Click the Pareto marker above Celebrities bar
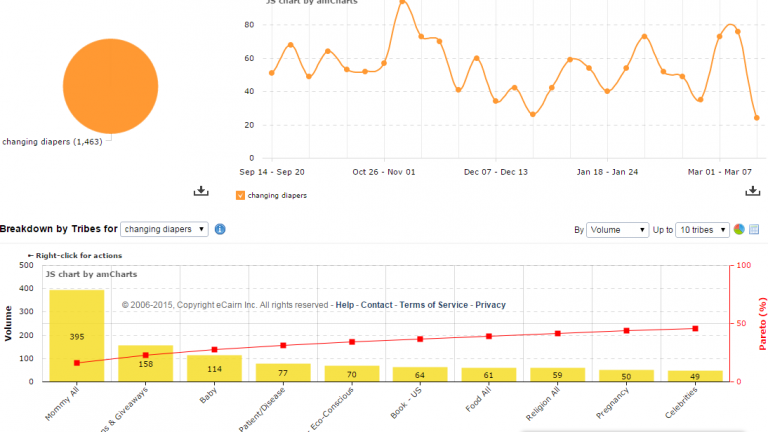This screenshot has height=432, width=768. point(695,329)
